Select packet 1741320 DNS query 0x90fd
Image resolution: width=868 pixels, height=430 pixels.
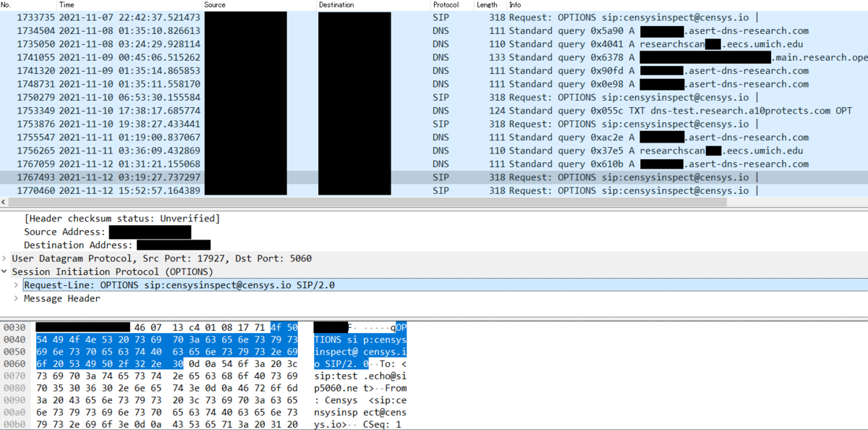point(434,70)
